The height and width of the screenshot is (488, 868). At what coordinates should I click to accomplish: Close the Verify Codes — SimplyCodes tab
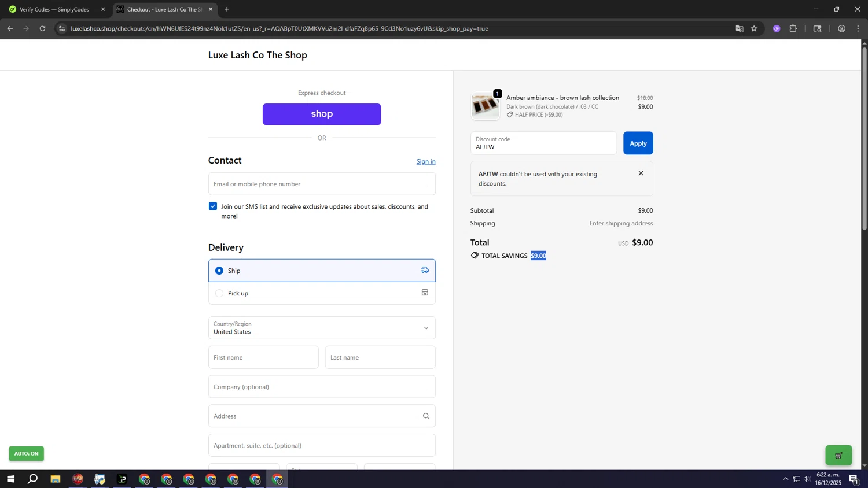point(103,9)
